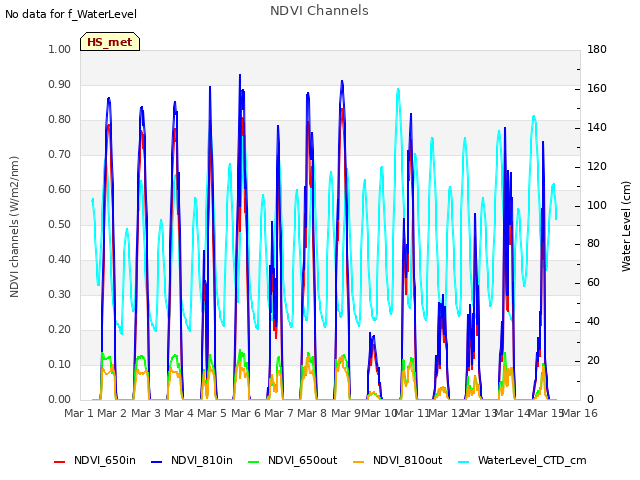Select the orange NDVI_810out legend swatch
The height and width of the screenshot is (480, 640).
(x=358, y=461)
